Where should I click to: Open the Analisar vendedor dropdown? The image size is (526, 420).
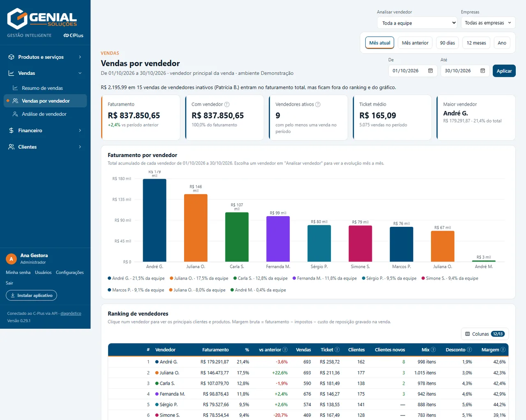click(417, 23)
